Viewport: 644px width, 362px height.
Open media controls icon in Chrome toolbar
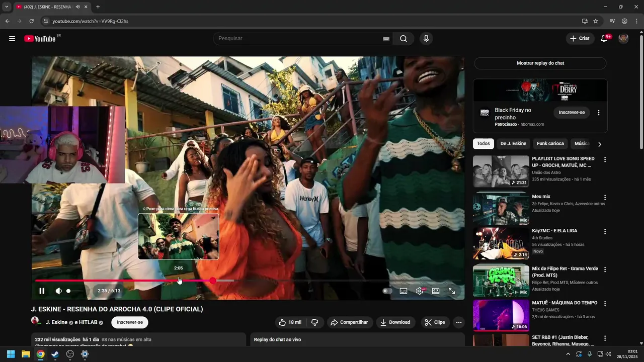pos(612,21)
